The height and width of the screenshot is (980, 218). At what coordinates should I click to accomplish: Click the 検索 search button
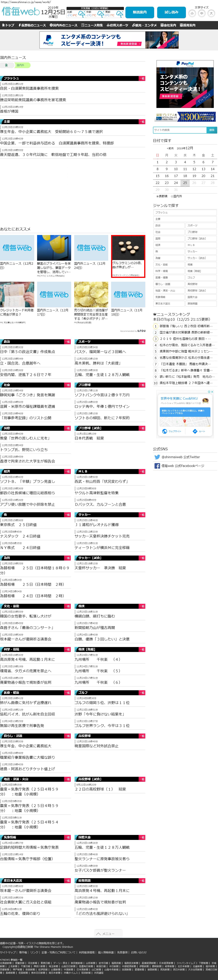click(x=211, y=130)
